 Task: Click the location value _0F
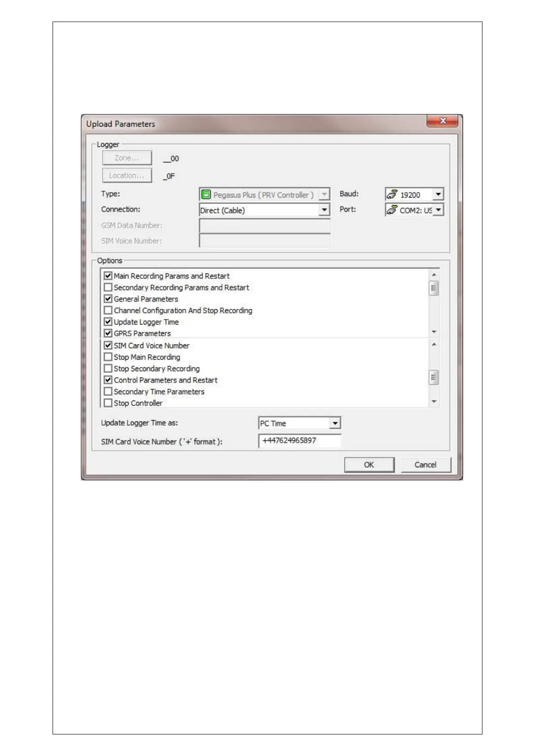169,176
